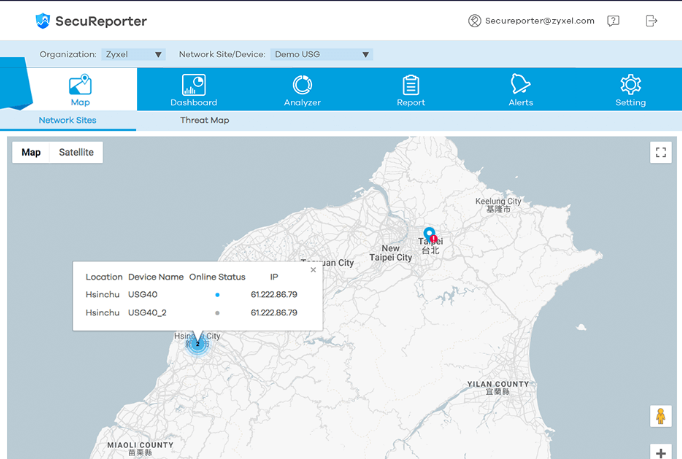682x459 pixels.
Task: Select the Map navigation icon
Action: pos(80,90)
